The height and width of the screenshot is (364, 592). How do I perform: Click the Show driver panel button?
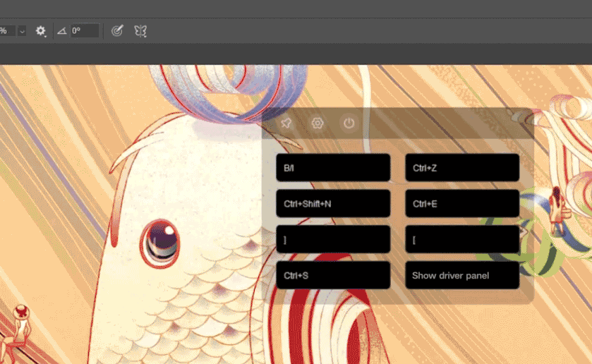click(x=462, y=275)
